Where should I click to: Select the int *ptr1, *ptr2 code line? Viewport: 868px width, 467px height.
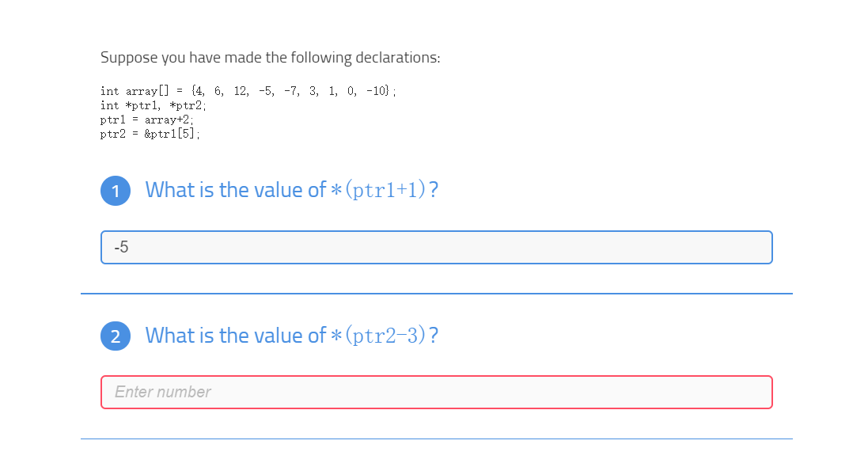153,104
